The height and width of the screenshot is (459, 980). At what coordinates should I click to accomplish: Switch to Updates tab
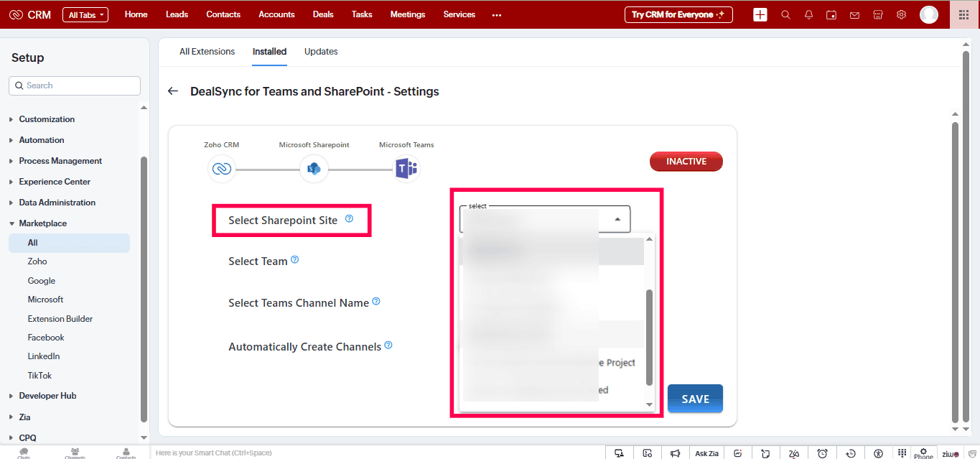click(x=321, y=52)
